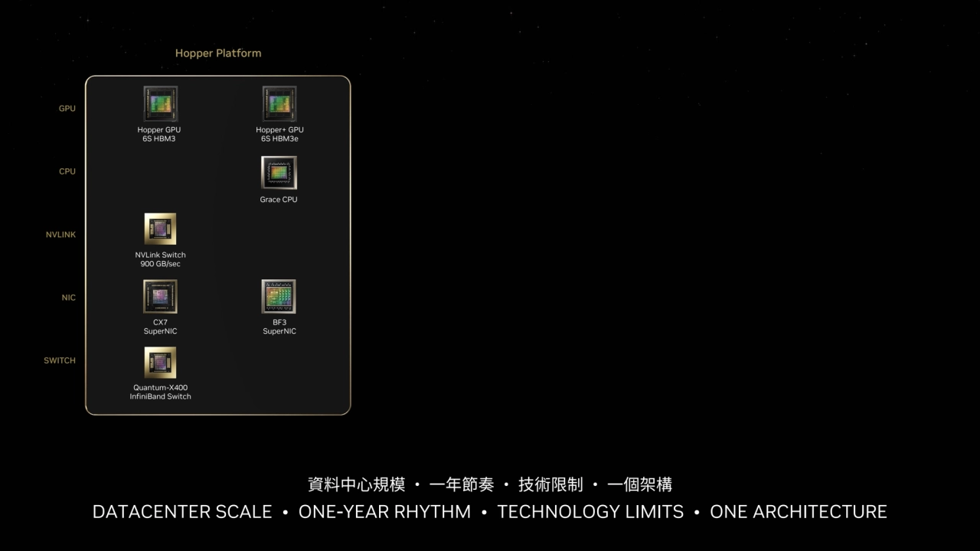Screen dimensions: 980x551
Task: Click the 'SWITCH' row label
Action: pyautogui.click(x=60, y=360)
